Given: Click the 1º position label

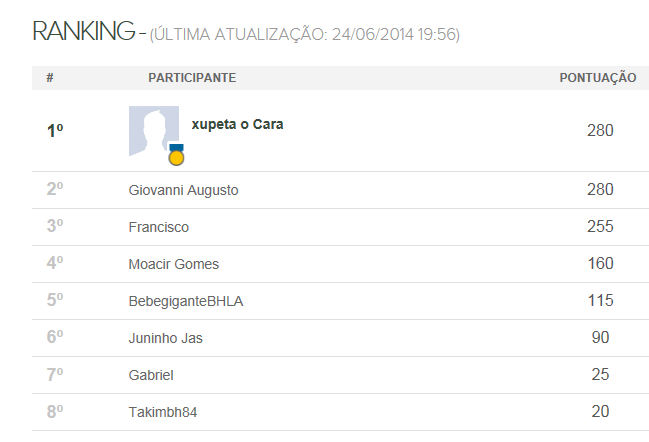Looking at the screenshot, I should [x=55, y=131].
